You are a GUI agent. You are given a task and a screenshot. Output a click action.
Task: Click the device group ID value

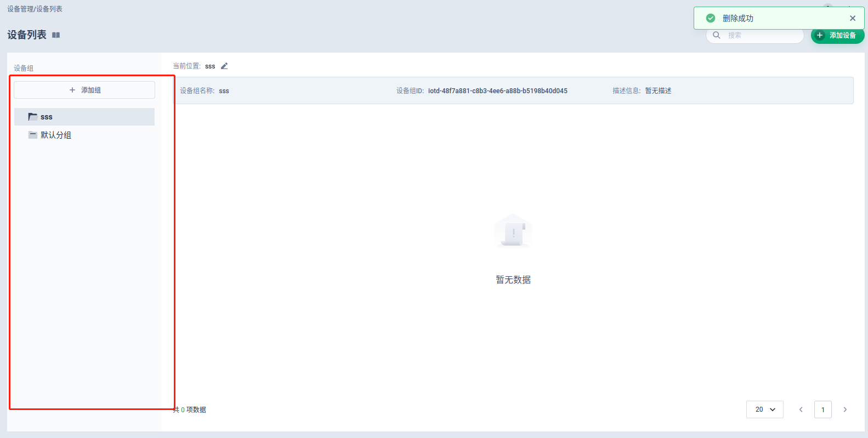[x=497, y=91]
